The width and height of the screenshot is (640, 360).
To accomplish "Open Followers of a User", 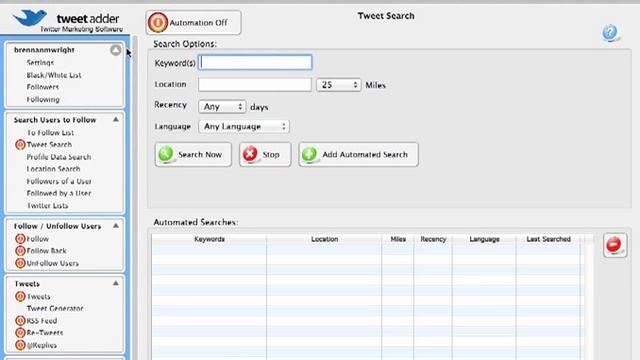I will click(x=59, y=181).
